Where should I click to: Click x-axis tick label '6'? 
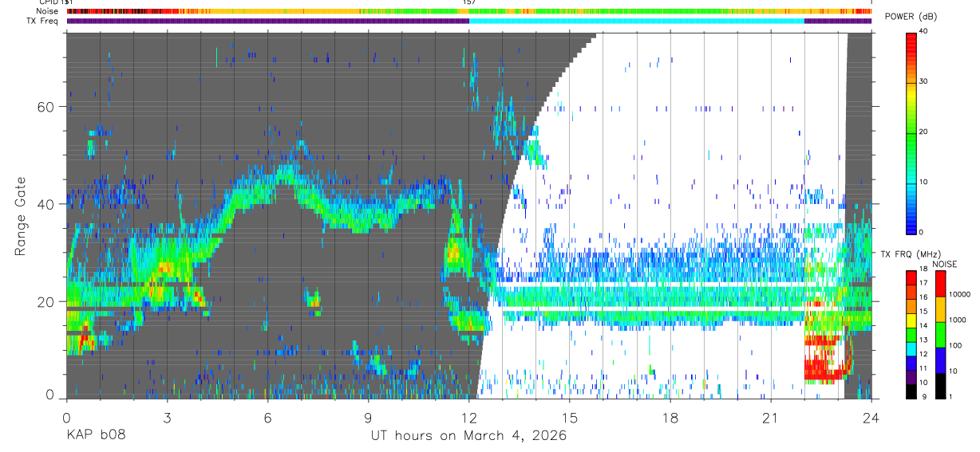point(267,418)
